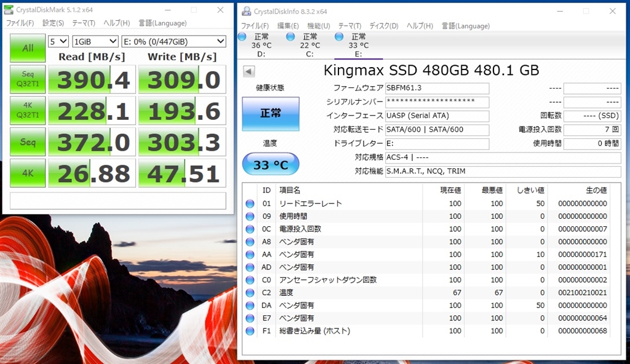630x364 pixels.
Task: Click the raw value 002100210021
Action: (x=583, y=293)
